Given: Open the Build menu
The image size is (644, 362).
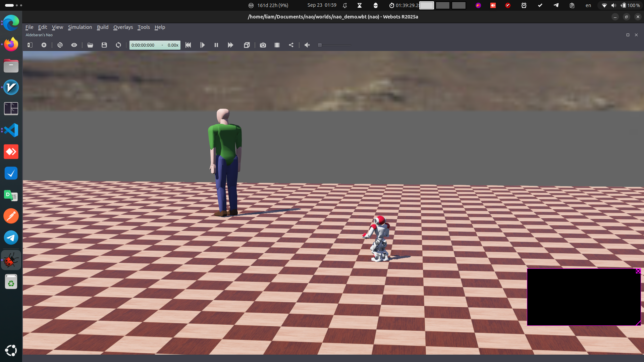Looking at the screenshot, I should click(103, 27).
